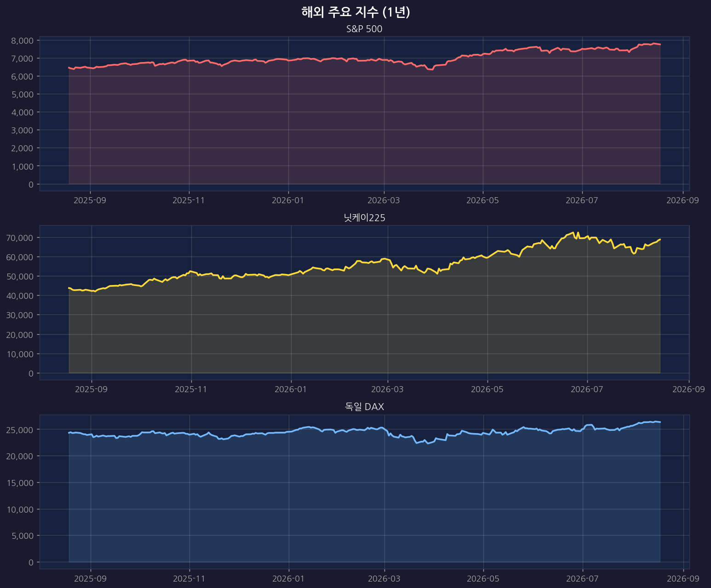711x588 pixels.
Task: Click the blue DAX line dip after 2026-03
Action: click(x=417, y=443)
